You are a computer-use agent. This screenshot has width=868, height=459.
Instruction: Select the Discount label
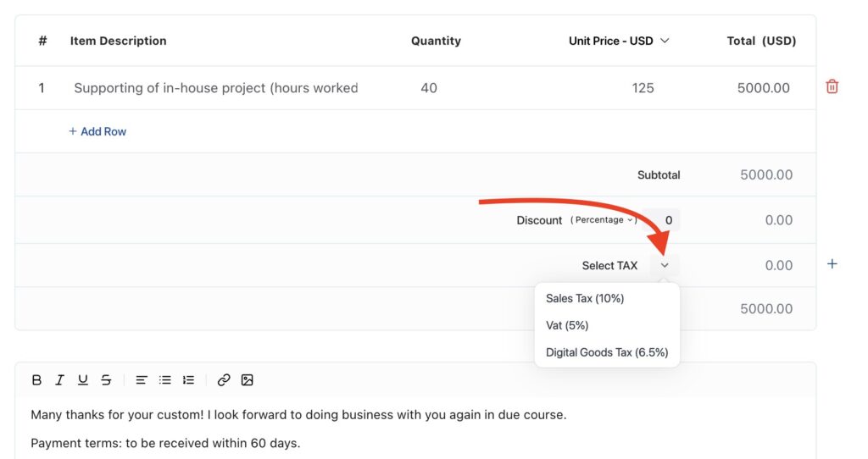[x=539, y=220]
